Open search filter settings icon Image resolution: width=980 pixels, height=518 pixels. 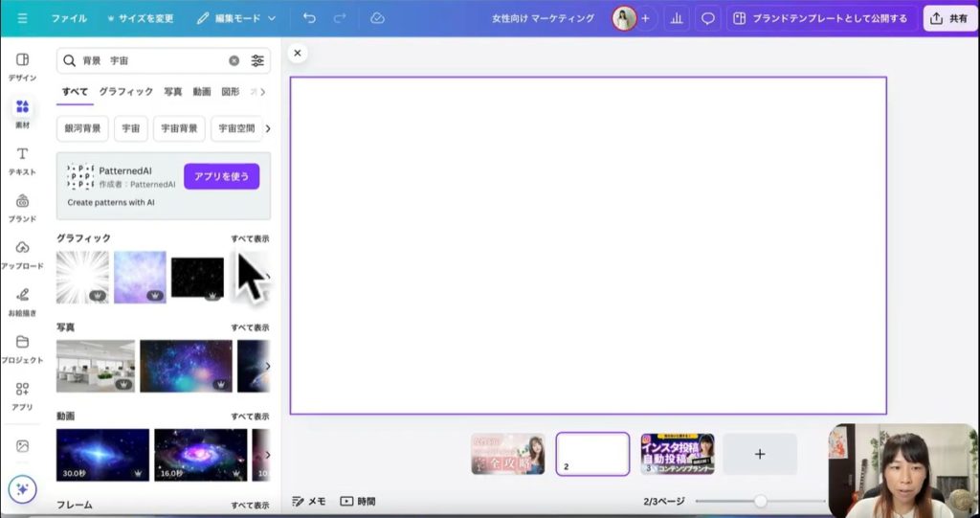coord(257,60)
